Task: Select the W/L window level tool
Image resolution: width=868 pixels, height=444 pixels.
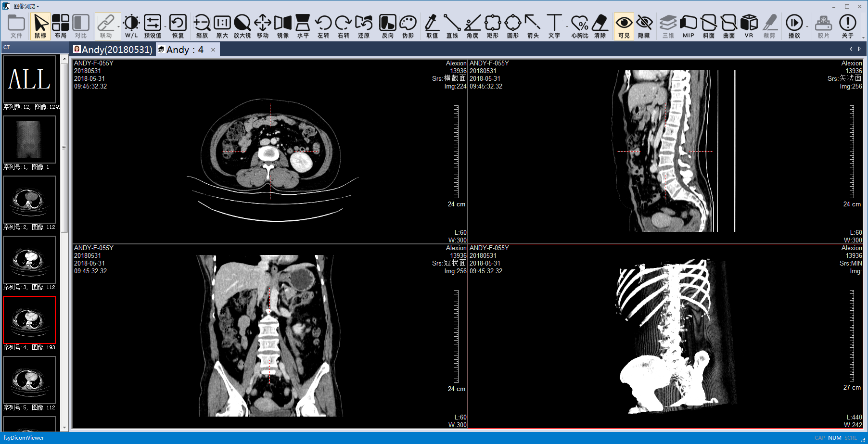Action: [x=131, y=26]
